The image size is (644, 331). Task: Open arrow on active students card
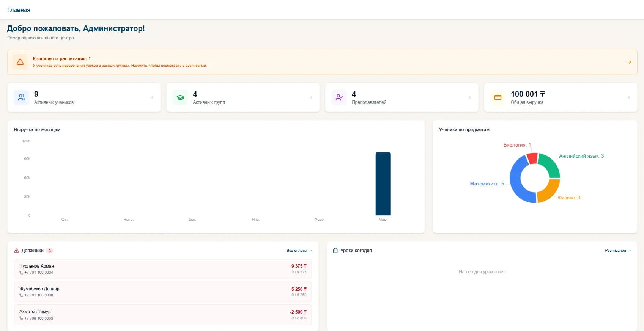tap(152, 97)
